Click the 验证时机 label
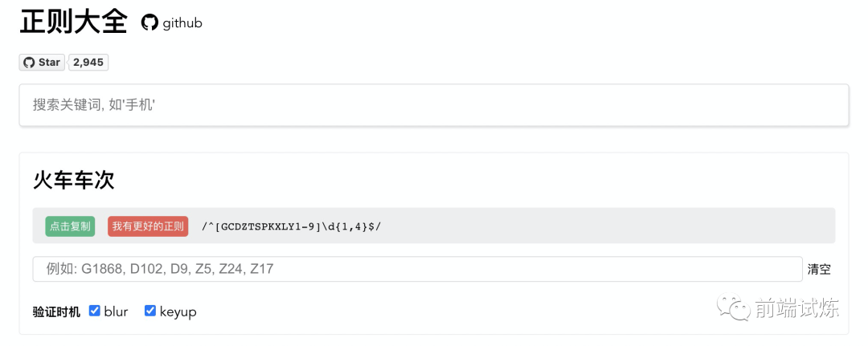The height and width of the screenshot is (346, 868). (56, 311)
